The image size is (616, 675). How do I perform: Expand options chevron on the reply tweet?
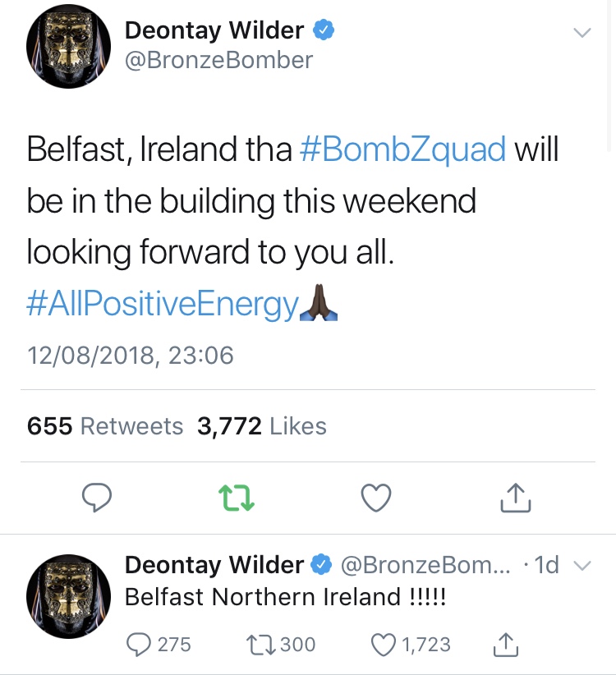(x=582, y=566)
